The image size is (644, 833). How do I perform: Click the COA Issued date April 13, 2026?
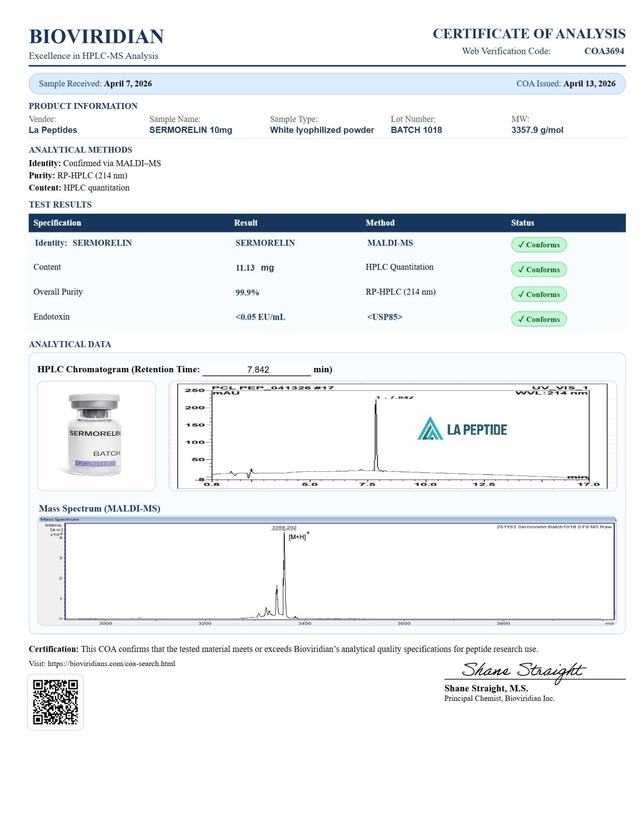589,84
